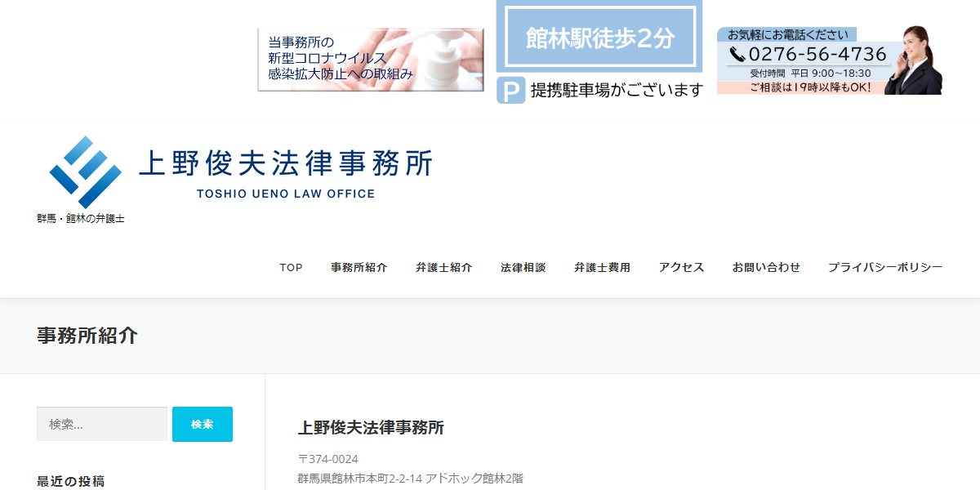Click the receptionist photo on phone banner

click(916, 60)
